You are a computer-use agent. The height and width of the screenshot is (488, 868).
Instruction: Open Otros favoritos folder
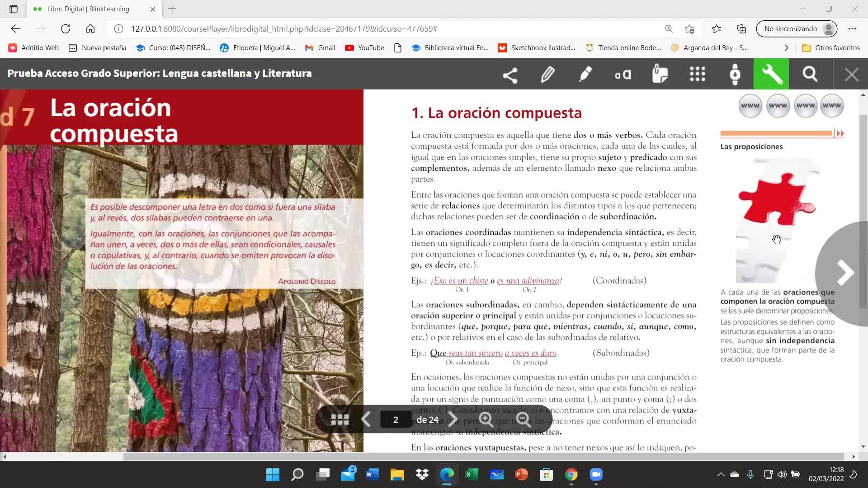[831, 48]
